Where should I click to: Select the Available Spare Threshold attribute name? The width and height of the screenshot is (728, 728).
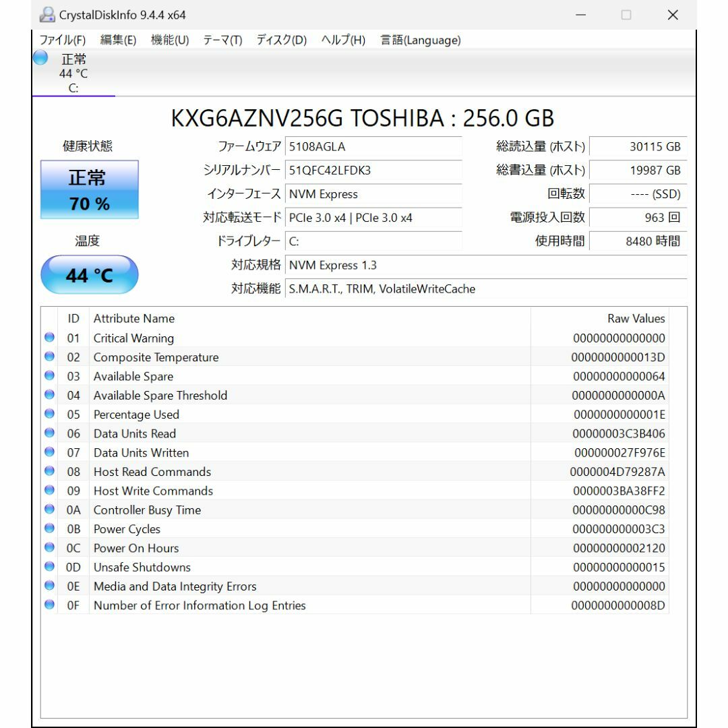(x=160, y=395)
